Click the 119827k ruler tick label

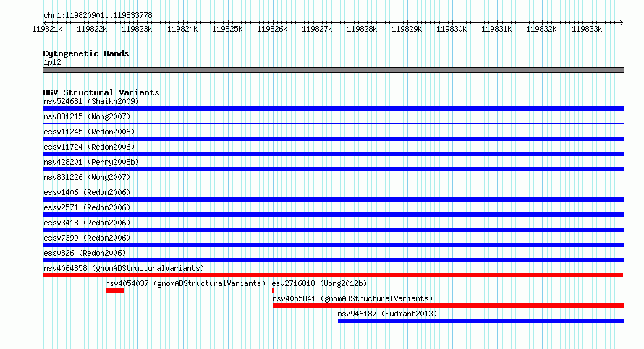point(317,29)
